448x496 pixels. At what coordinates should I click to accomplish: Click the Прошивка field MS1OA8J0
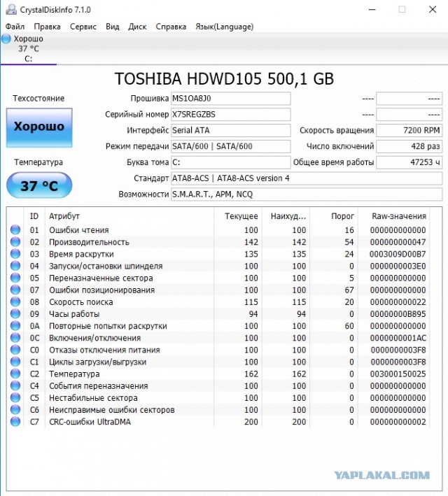pyautogui.click(x=231, y=99)
